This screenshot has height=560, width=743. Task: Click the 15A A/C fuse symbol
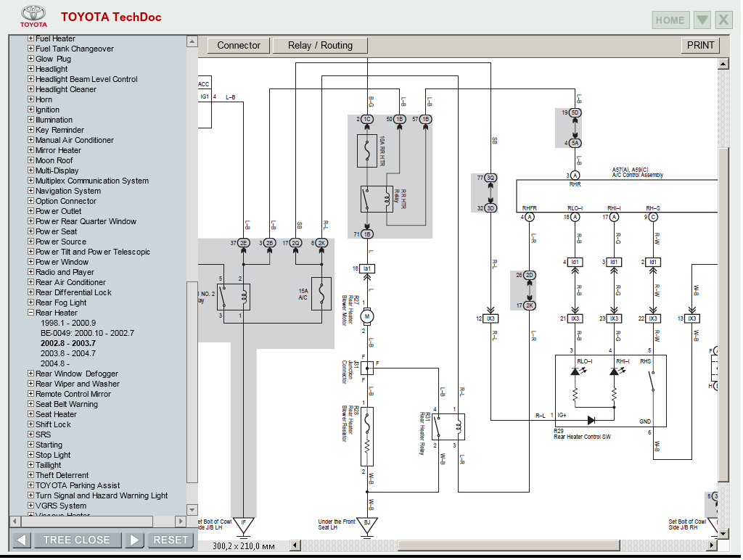pos(321,295)
